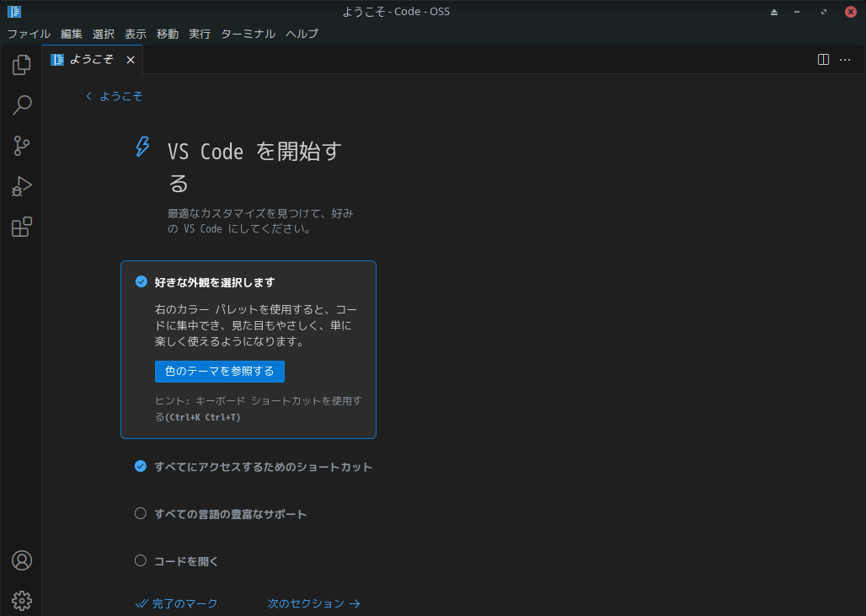Close the ようこそ tab
Image resolution: width=866 pixels, height=616 pixels.
131,60
